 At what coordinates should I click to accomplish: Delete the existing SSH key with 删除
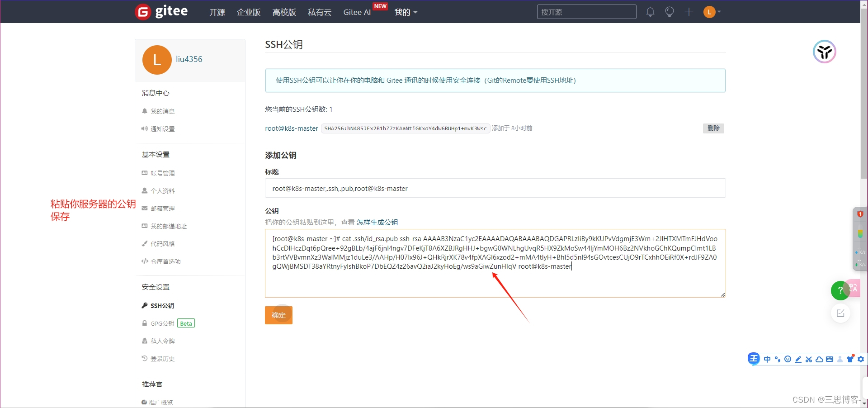click(713, 128)
